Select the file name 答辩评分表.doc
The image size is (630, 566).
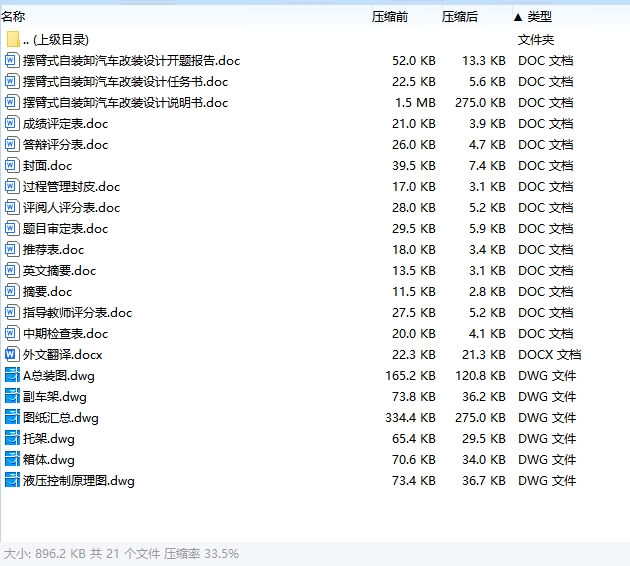[65, 145]
